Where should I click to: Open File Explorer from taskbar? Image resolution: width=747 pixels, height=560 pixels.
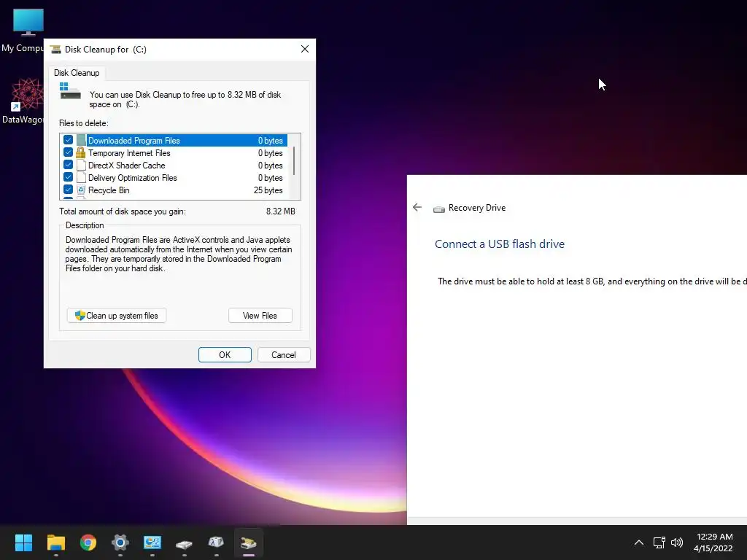pyautogui.click(x=55, y=542)
